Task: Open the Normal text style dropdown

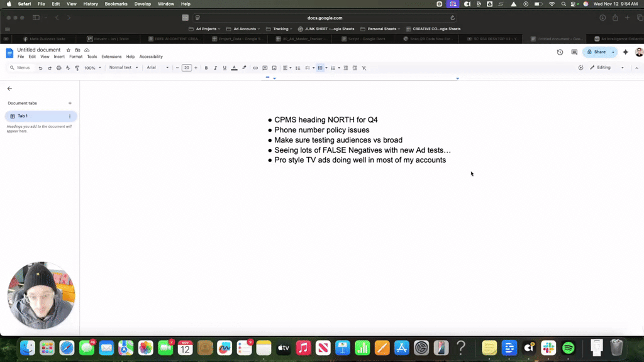Action: [123, 68]
